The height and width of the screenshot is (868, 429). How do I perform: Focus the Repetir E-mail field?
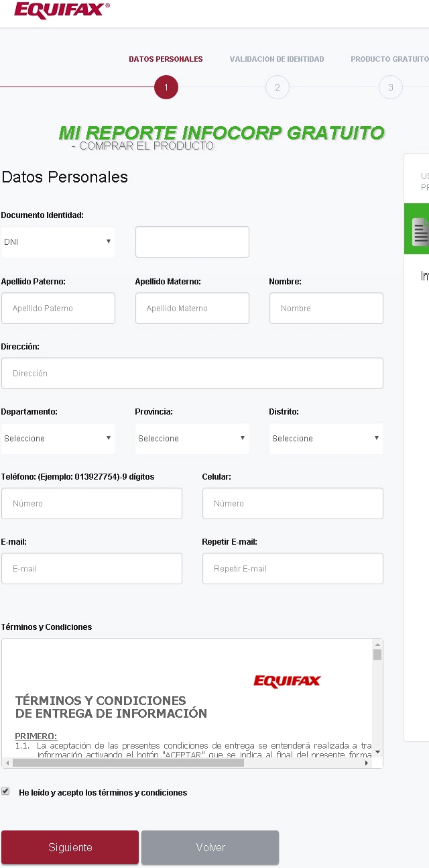pos(293,568)
